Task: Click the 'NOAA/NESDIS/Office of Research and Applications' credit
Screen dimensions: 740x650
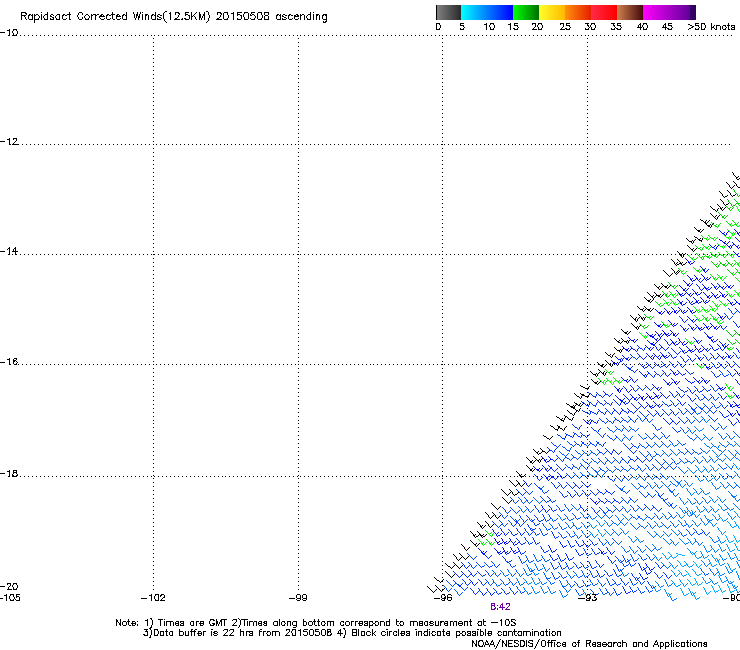Action: click(589, 644)
